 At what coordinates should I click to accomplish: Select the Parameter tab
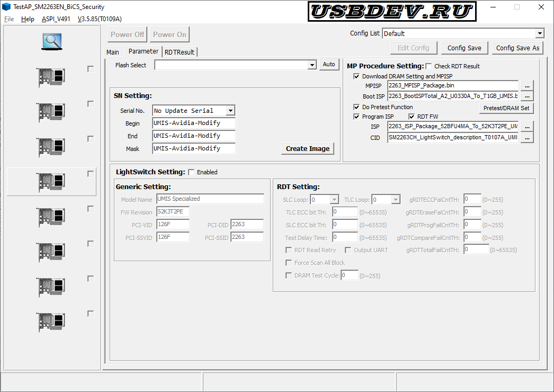coord(144,51)
